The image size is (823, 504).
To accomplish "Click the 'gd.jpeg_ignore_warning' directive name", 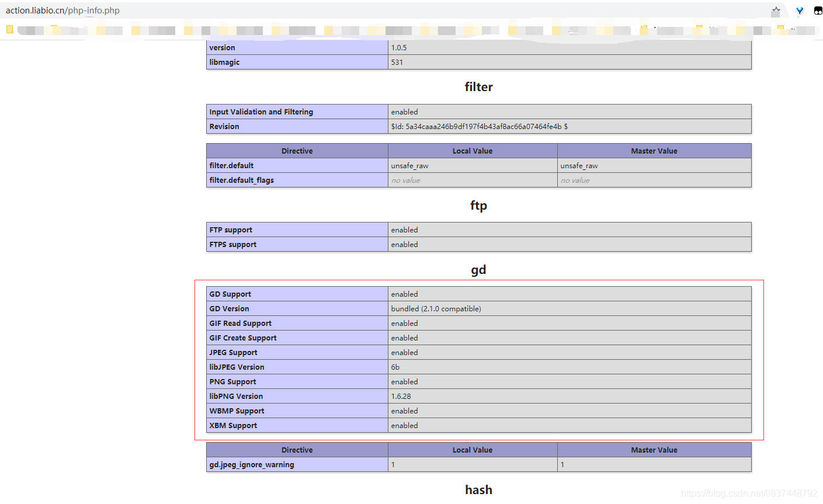I will pyautogui.click(x=252, y=465).
